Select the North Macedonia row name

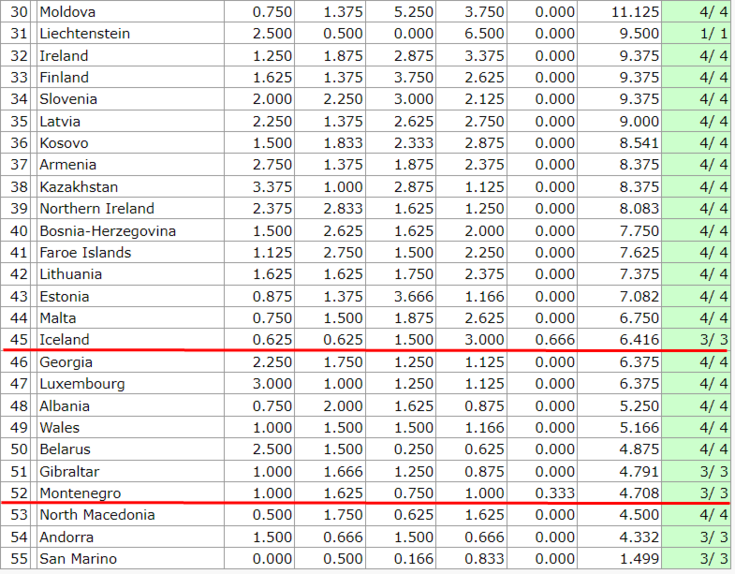(x=97, y=515)
